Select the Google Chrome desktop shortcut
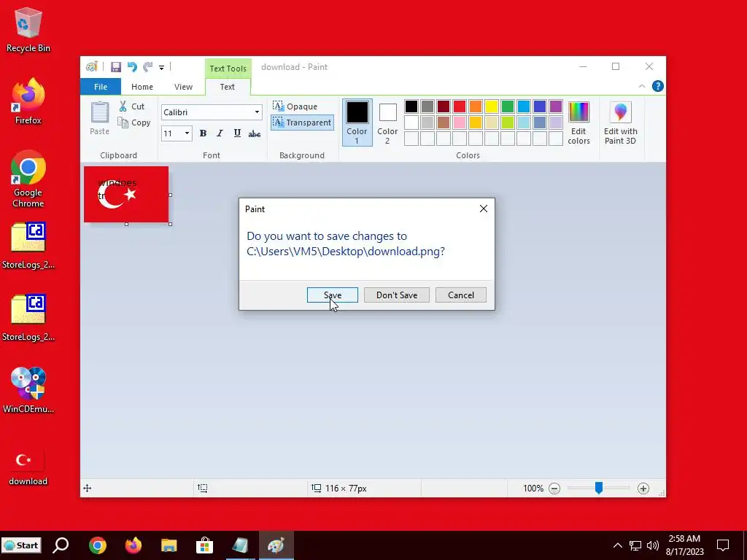The width and height of the screenshot is (747, 560). coord(28,179)
